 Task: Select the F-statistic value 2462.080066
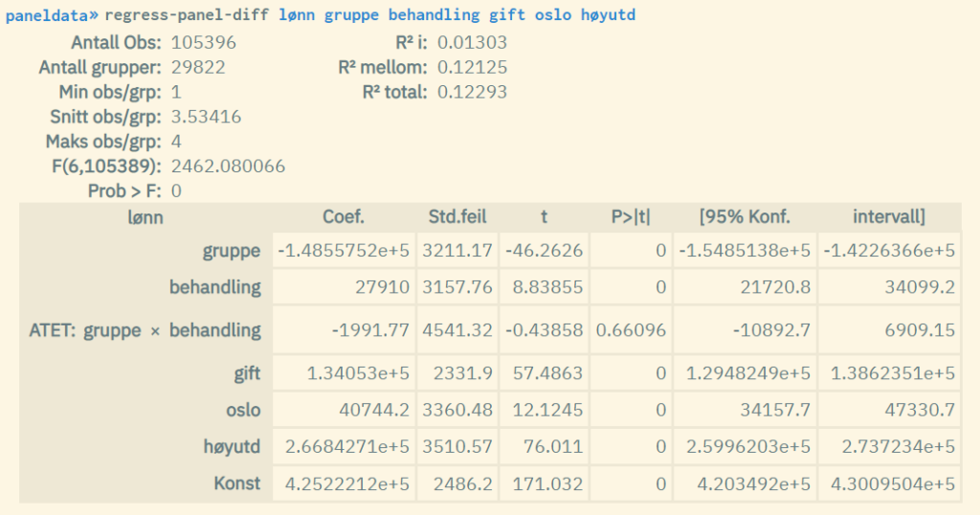[228, 167]
